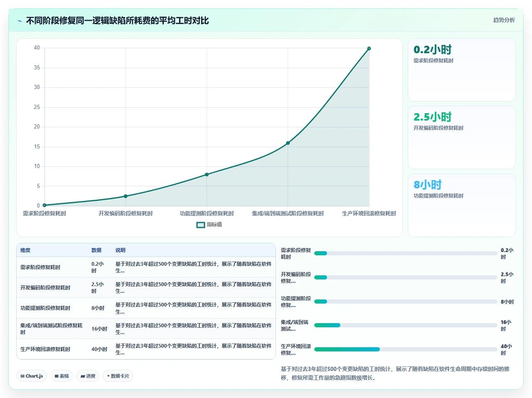Click the progress bar for 集成/端到端测试
Image resolution: width=532 pixels, height=398 pixels.
(406, 325)
